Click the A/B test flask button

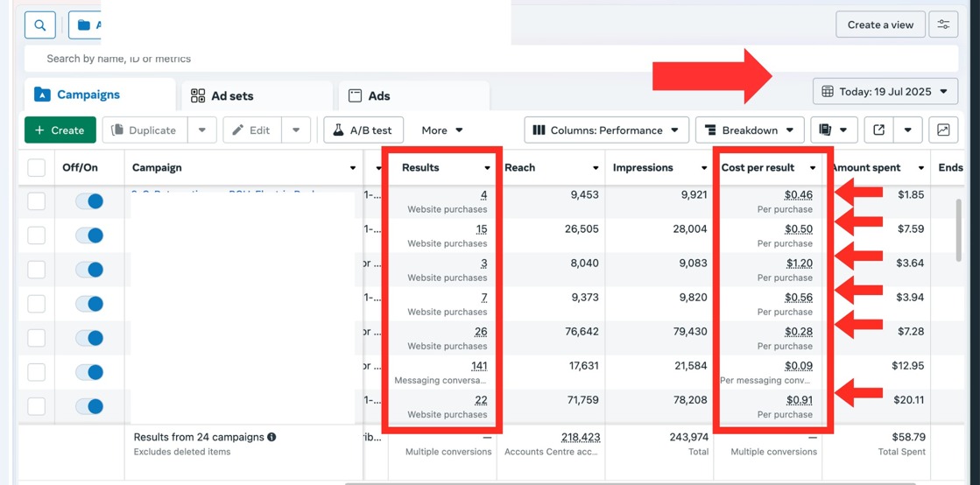pos(363,130)
